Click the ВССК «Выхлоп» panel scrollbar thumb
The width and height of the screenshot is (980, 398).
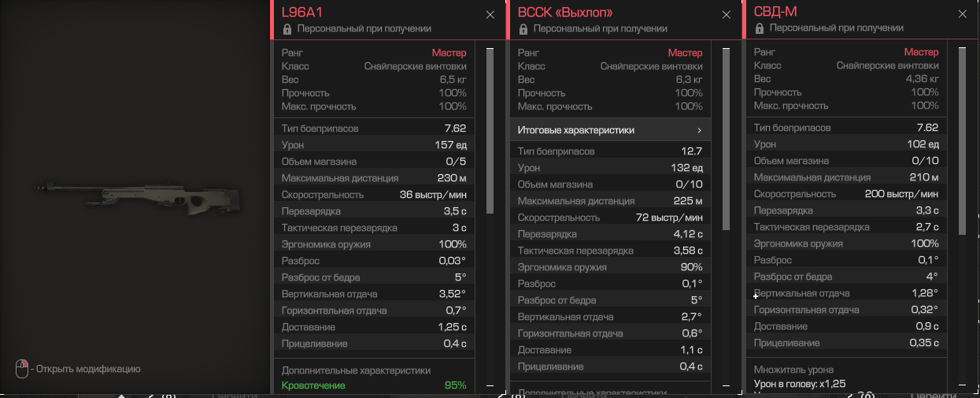pos(726,139)
